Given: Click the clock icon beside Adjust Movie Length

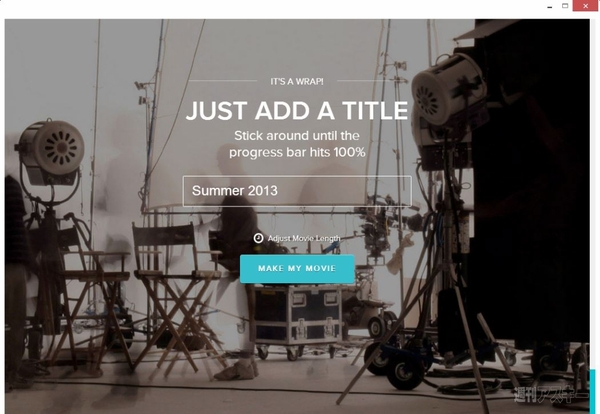Looking at the screenshot, I should pyautogui.click(x=258, y=238).
